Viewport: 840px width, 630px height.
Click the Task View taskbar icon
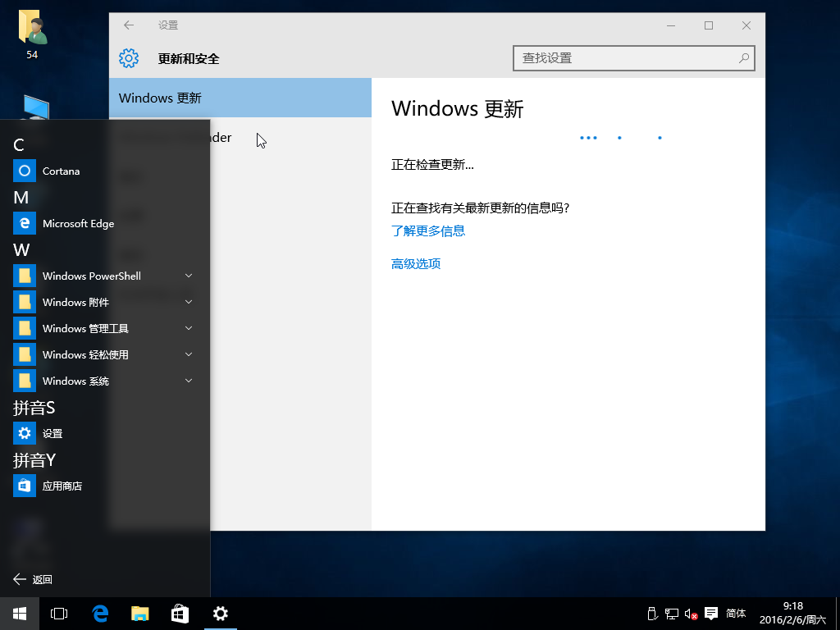59,614
